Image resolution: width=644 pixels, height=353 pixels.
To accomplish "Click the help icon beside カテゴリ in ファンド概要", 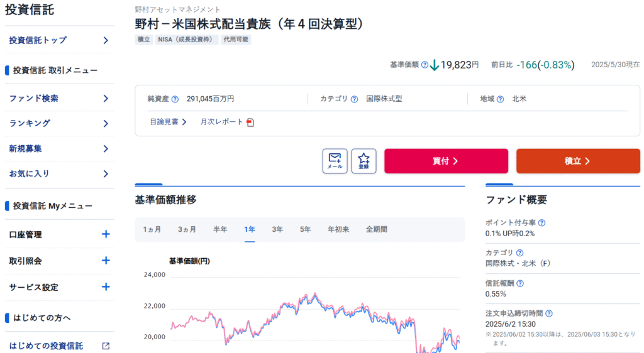I will [519, 253].
